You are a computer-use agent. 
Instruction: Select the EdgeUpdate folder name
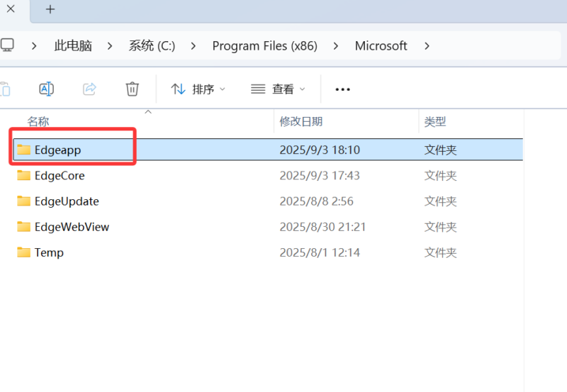coord(67,201)
